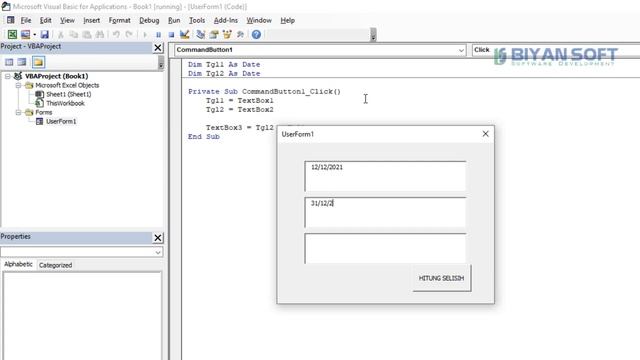This screenshot has height=360, width=640.
Task: Close the Properties panel
Action: click(158, 238)
